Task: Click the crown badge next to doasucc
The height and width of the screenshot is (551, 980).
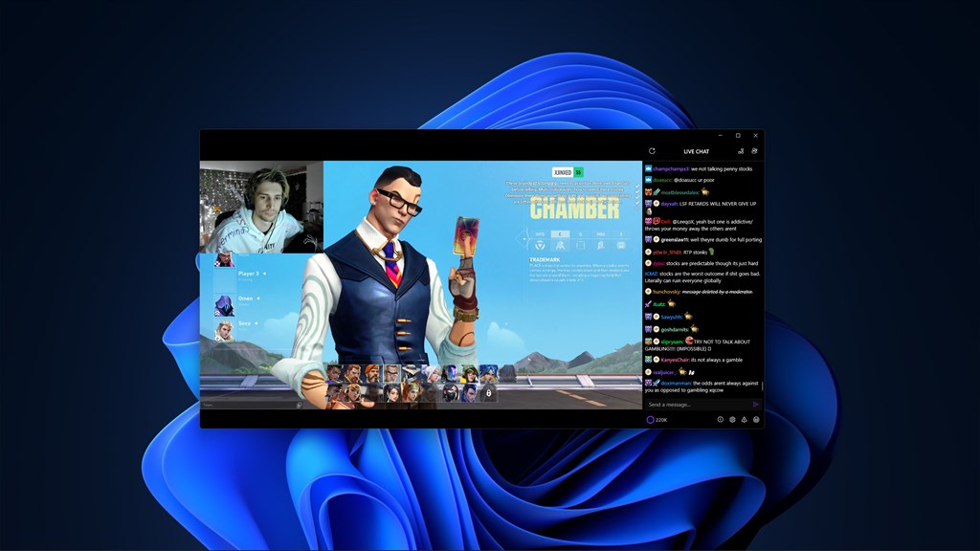Action: coord(648,180)
